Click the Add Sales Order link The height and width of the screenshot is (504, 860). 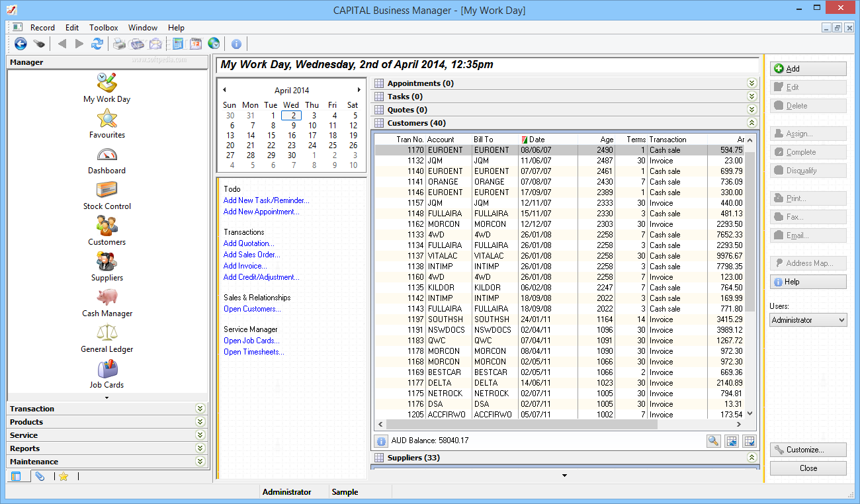coord(252,255)
